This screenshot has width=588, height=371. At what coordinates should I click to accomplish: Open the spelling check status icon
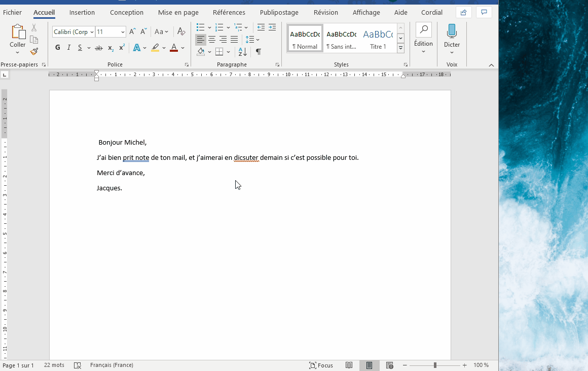[x=78, y=365]
